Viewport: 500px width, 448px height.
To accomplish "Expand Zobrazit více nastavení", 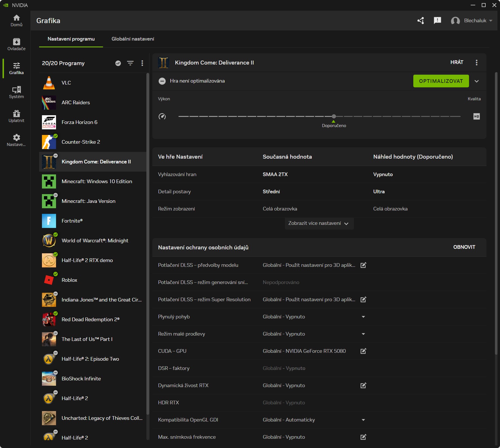I will (319, 223).
